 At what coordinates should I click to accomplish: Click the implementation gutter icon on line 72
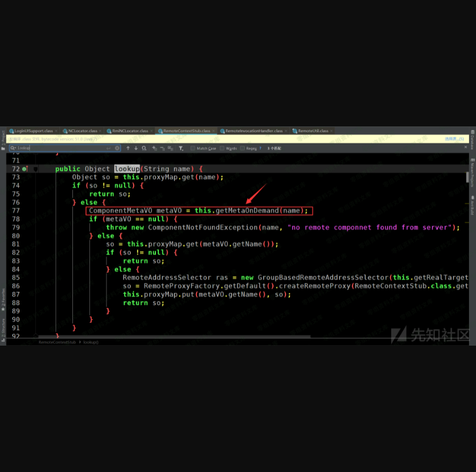25,169
